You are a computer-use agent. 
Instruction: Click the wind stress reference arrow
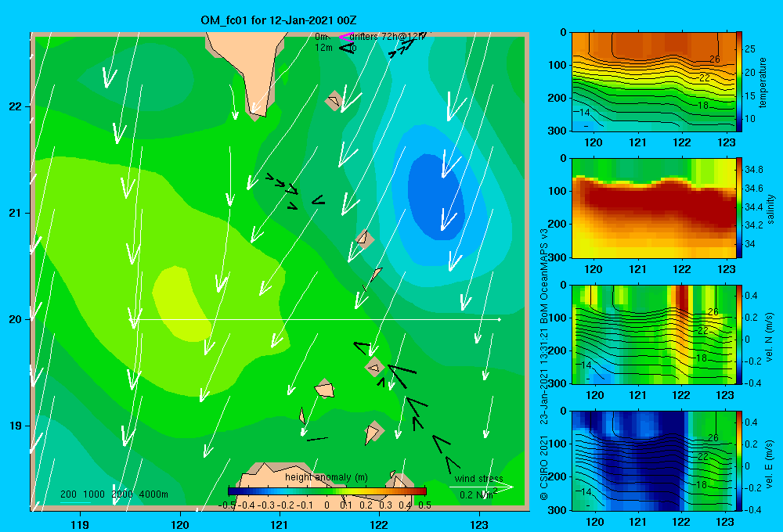pos(482,487)
